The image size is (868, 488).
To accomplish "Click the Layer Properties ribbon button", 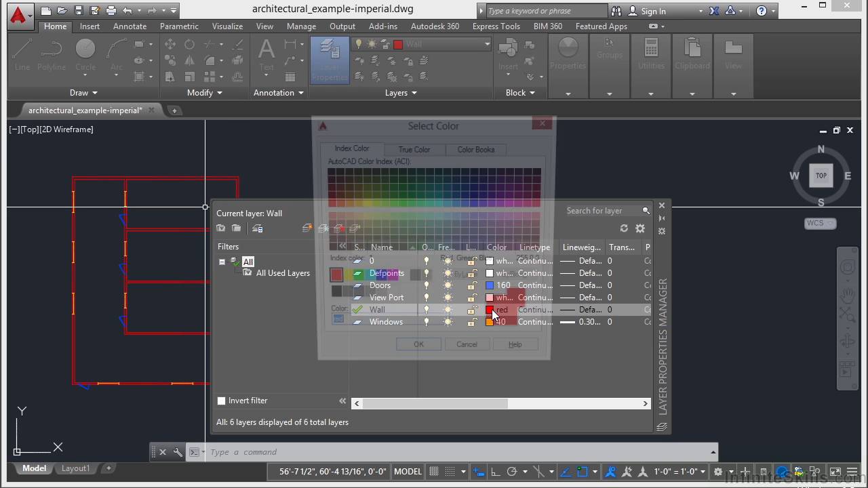I will coord(330,60).
